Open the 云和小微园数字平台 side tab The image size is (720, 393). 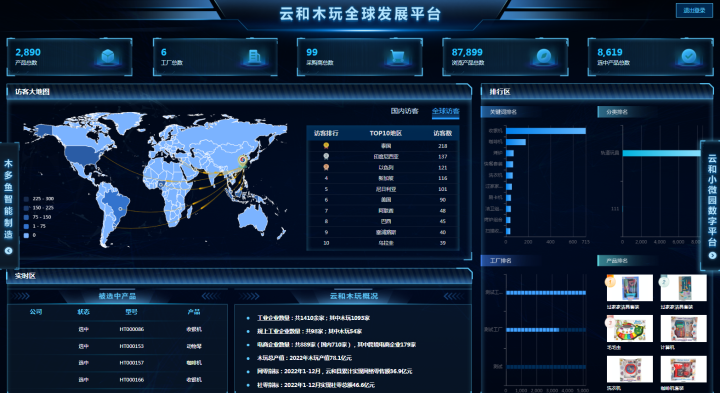tap(711, 206)
